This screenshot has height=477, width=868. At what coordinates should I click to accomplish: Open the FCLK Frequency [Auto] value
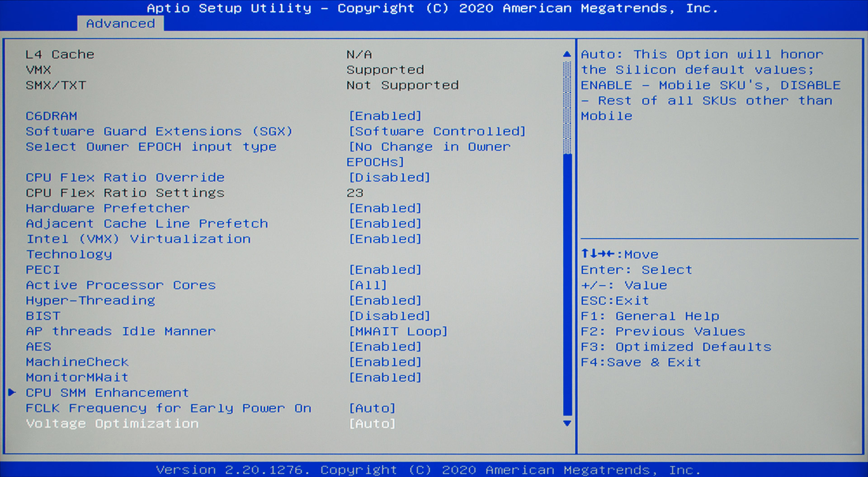pos(372,408)
